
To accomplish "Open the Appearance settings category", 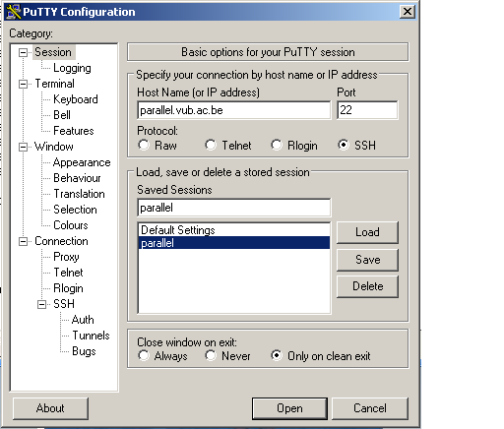I will coord(82,162).
